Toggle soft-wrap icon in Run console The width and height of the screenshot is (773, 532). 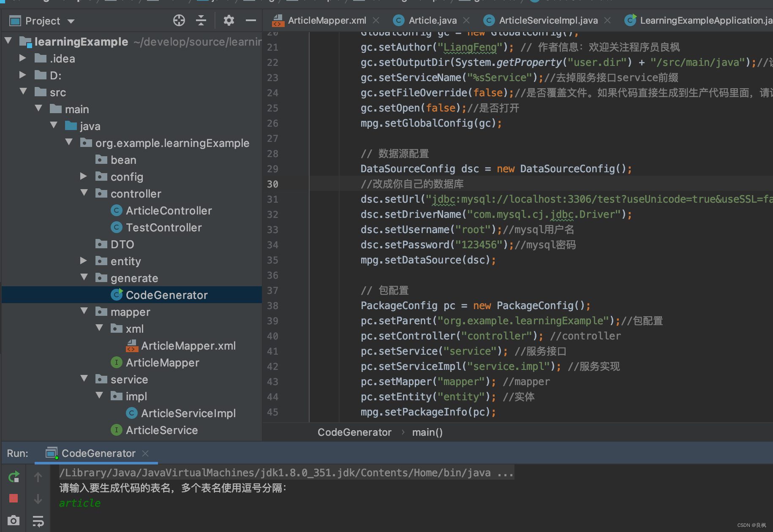tap(38, 521)
